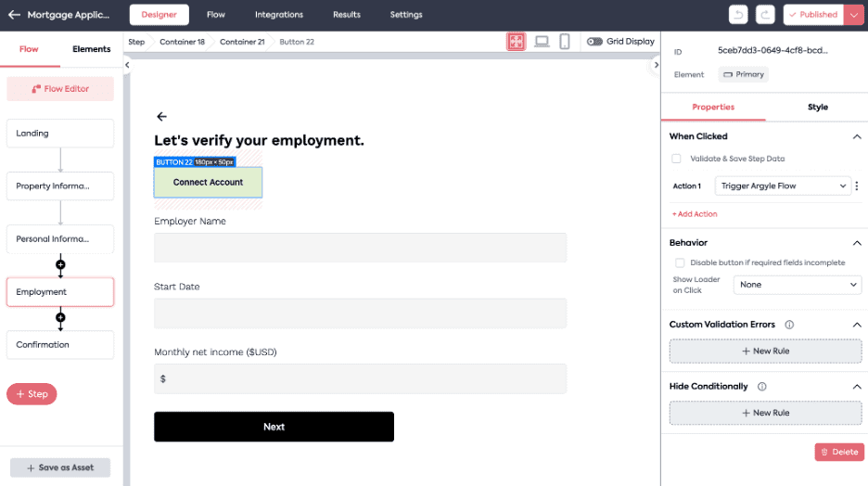Collapse the When Clicked section

click(857, 136)
